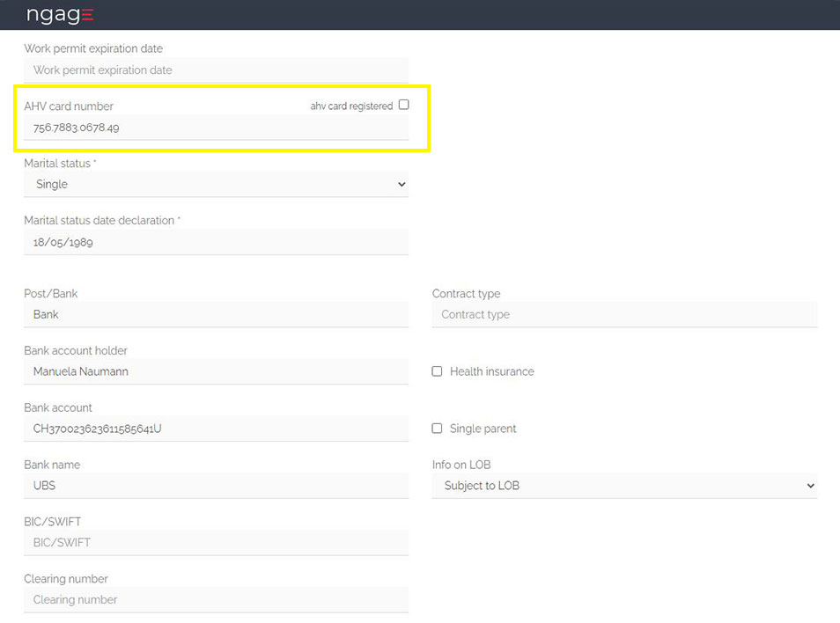840x623 pixels.
Task: Check the Single parent option
Action: pyautogui.click(x=437, y=429)
